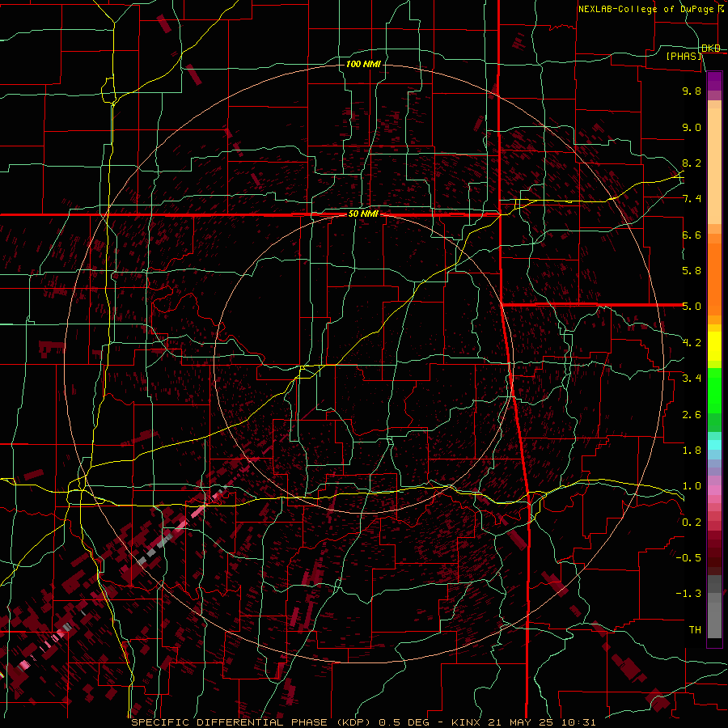The image size is (728, 728).
Task: Pick the purple swatch atop the color bar
Action: click(x=714, y=81)
